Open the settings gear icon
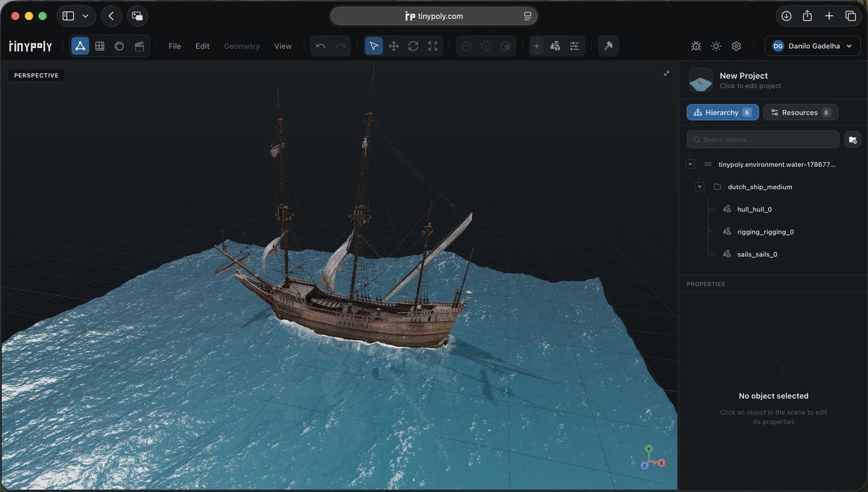The image size is (868, 492). coord(736,46)
